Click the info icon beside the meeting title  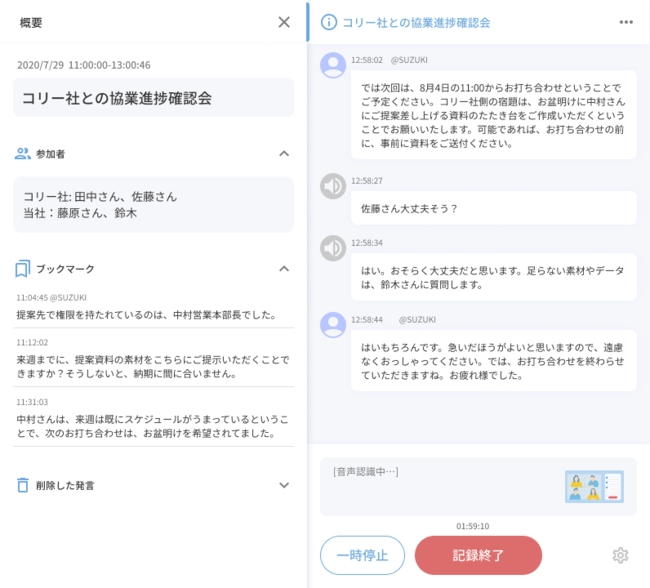click(x=328, y=22)
